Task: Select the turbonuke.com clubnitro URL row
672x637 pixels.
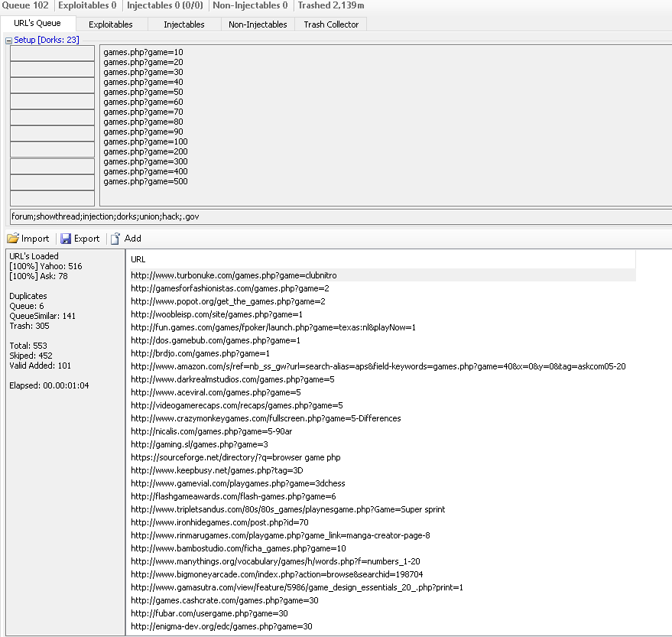Action: point(383,275)
